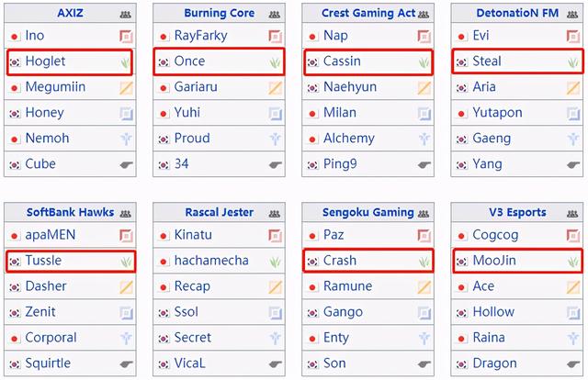Open player profile for hachamecha
The width and height of the screenshot is (588, 380).
(211, 260)
